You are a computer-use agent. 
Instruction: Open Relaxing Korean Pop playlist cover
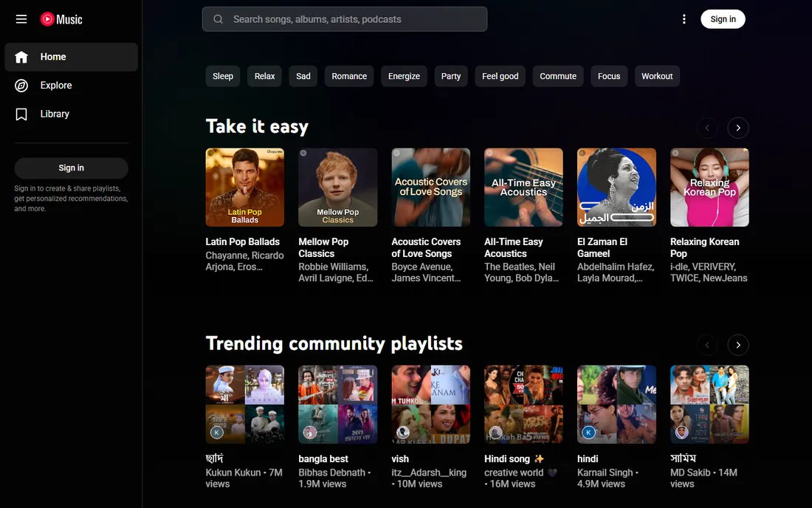(709, 188)
